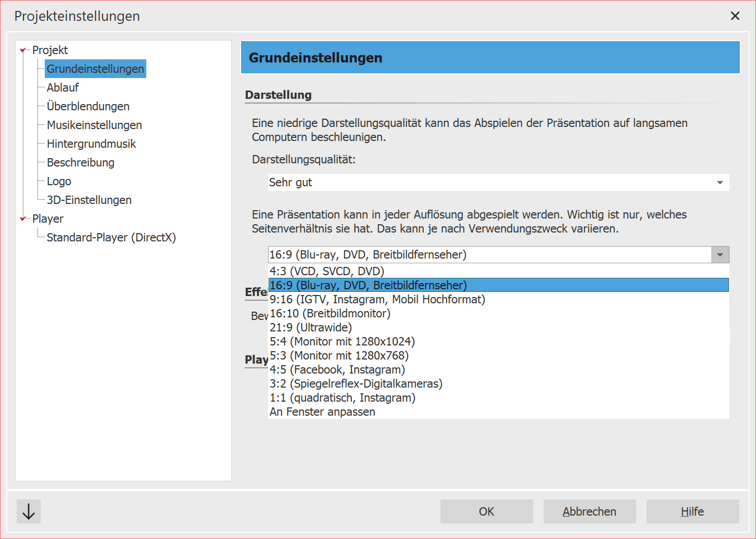Toggle the aspect ratio combo box arrow

[720, 255]
